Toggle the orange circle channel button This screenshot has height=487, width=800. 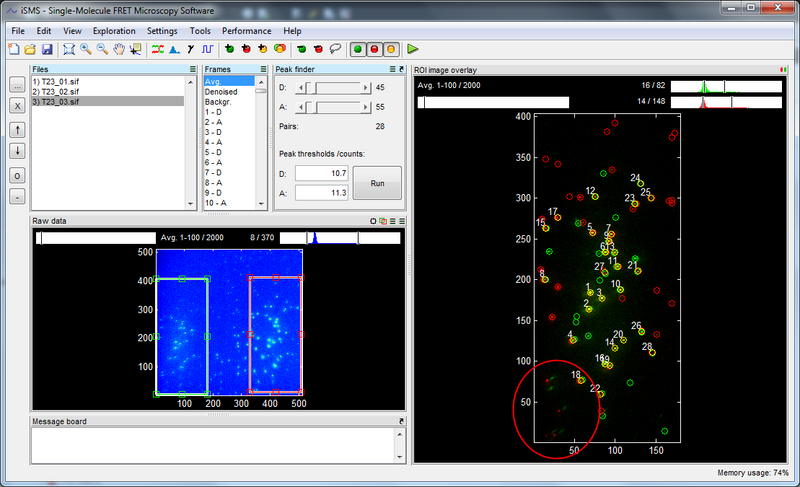pos(391,48)
